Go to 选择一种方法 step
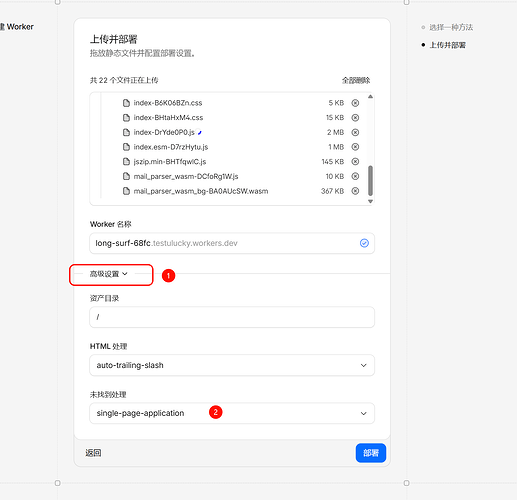 coord(451,27)
